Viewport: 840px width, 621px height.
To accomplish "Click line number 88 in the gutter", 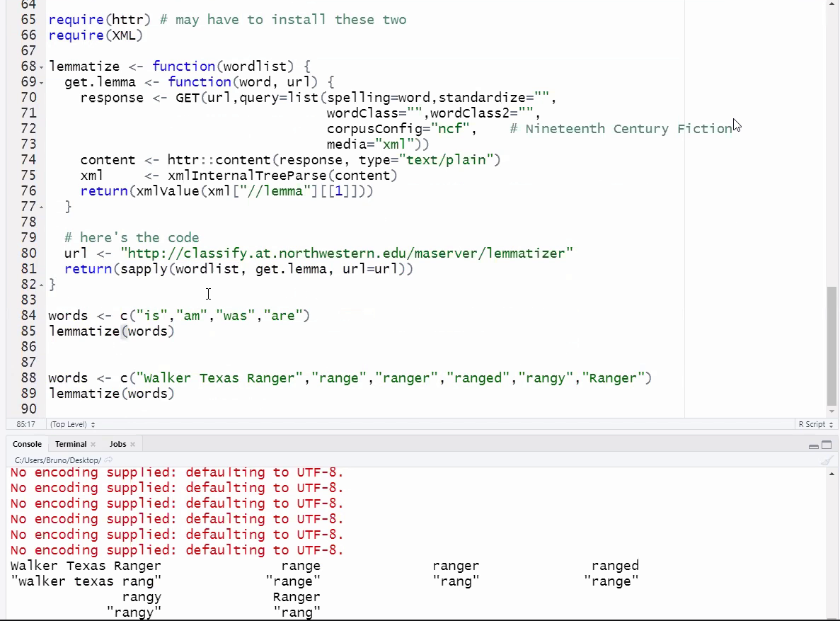I will (28, 377).
